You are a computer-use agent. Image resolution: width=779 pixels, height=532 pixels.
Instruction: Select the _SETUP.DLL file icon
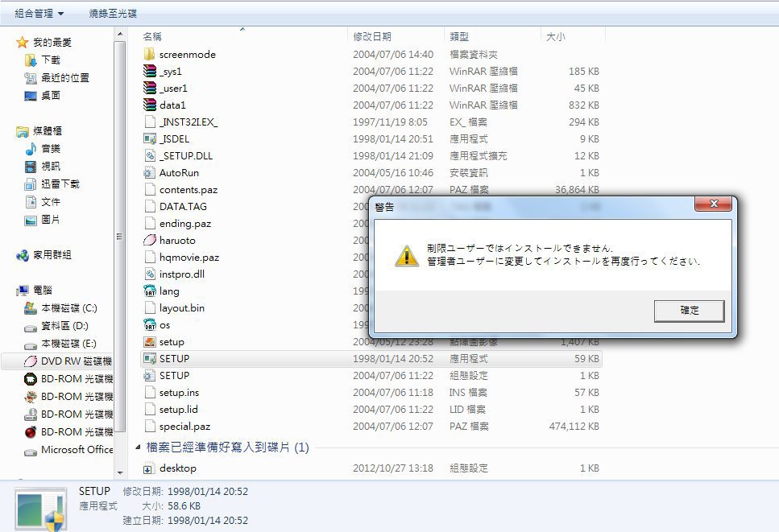150,155
